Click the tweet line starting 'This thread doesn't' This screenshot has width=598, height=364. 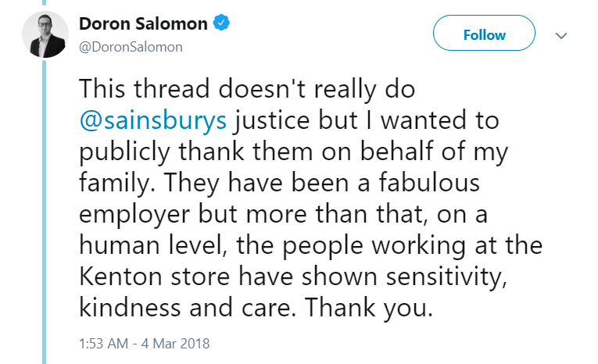(247, 89)
